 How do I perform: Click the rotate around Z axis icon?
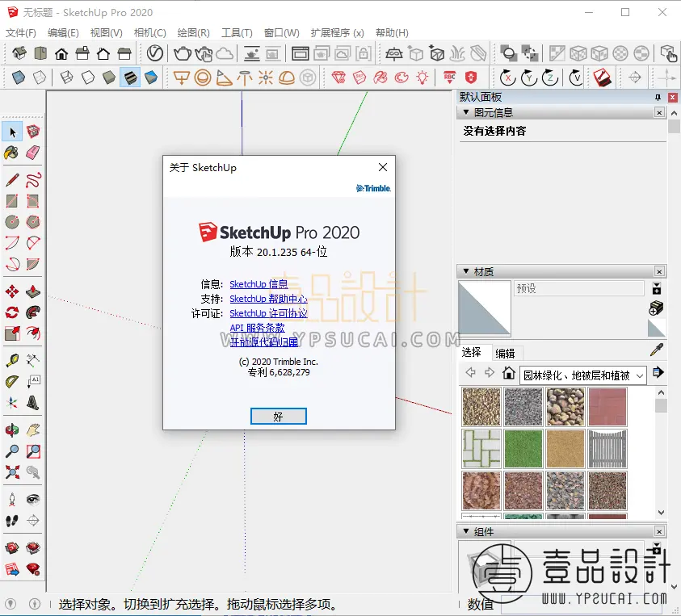click(x=550, y=78)
